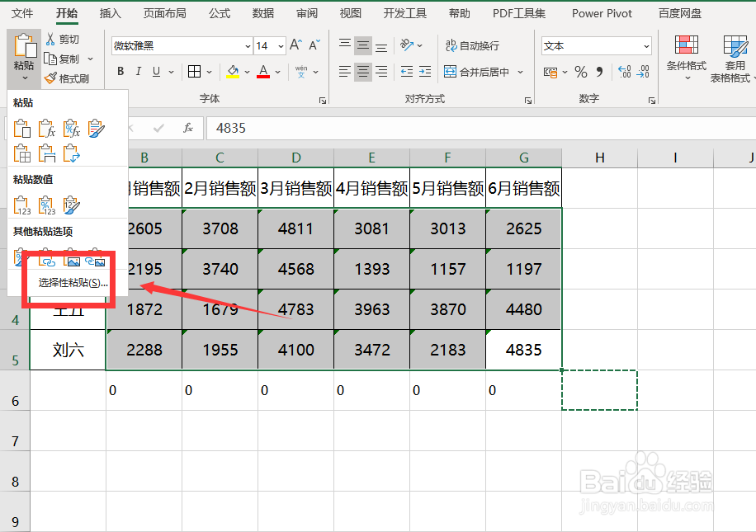Choose paste Values and number formatting (%123)
Image resolution: width=756 pixels, height=532 pixels.
tap(47, 205)
